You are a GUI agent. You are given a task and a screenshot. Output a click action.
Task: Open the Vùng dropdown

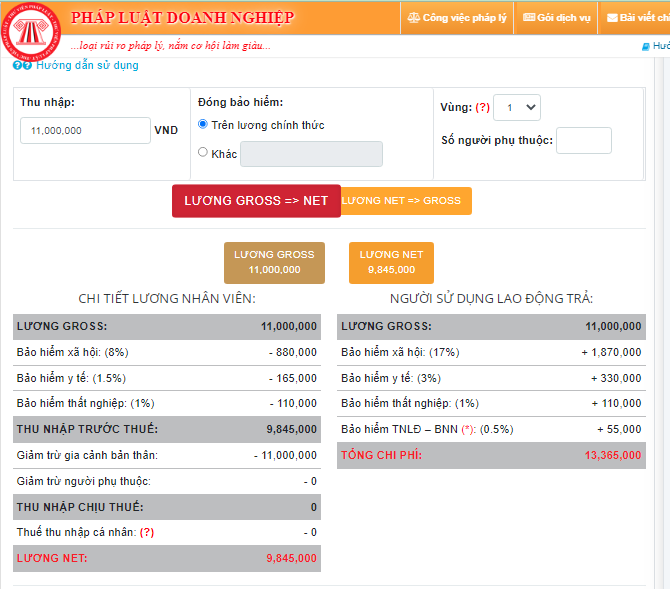[517, 107]
